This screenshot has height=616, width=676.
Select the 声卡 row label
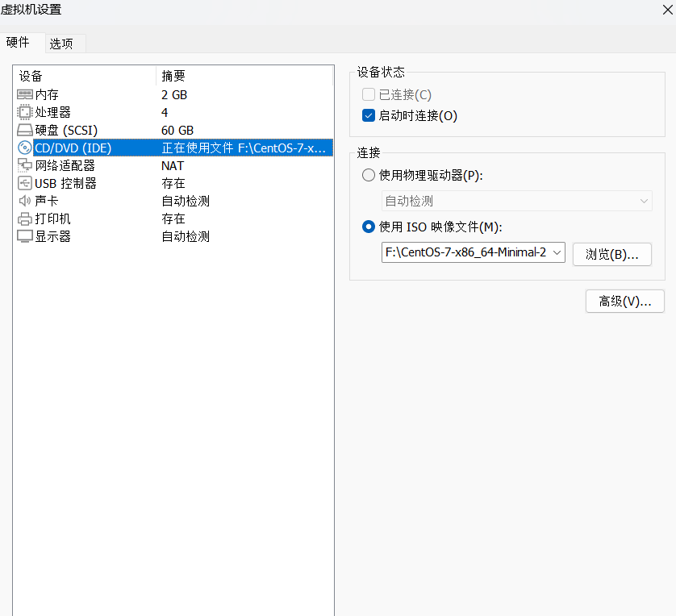point(47,201)
